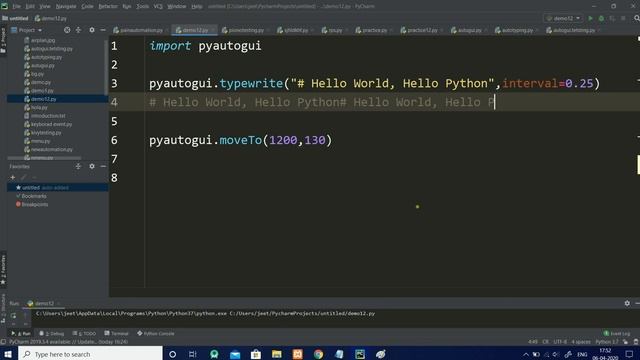Viewport: 640px width, 360px height.
Task: Open Search Everywhere magnifier icon
Action: click(x=636, y=18)
